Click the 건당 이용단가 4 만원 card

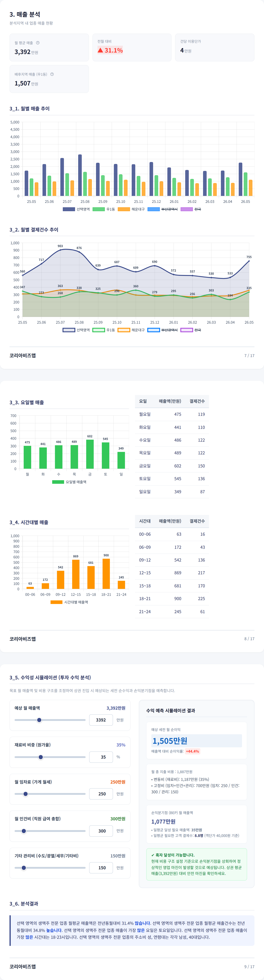point(214,47)
